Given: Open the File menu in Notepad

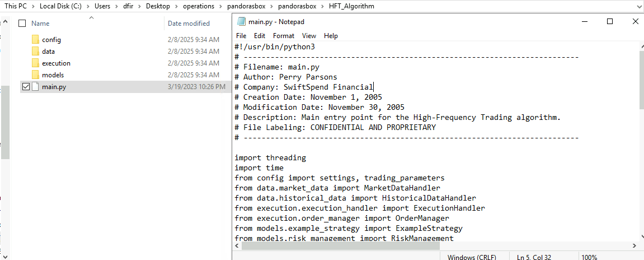Looking at the screenshot, I should click(241, 36).
